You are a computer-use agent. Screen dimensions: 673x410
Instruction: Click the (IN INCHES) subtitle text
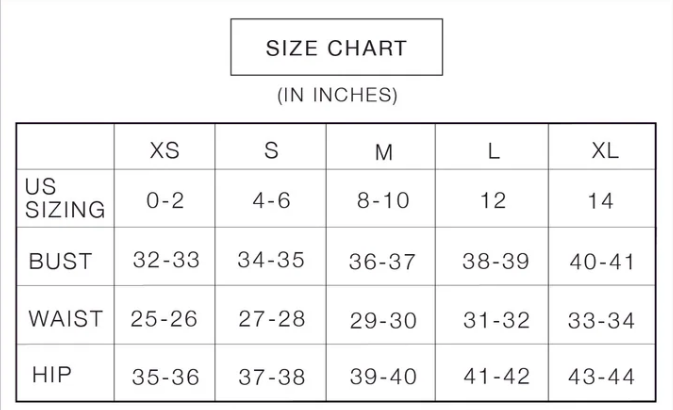click(x=337, y=96)
